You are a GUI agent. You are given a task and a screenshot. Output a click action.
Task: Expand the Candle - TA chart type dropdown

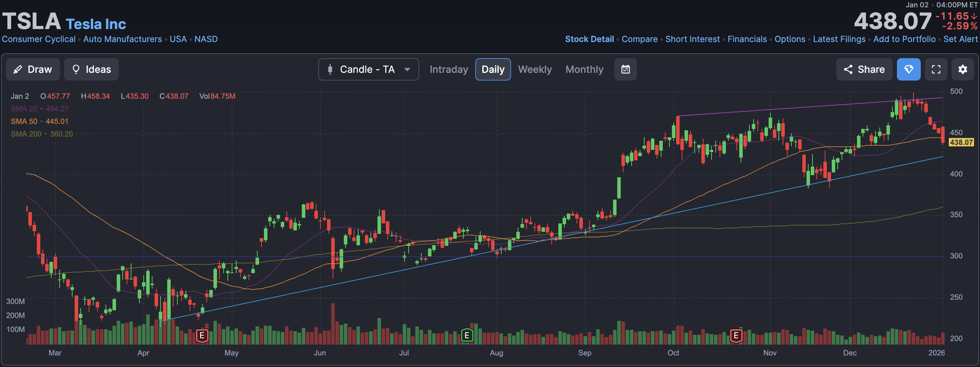pos(368,69)
